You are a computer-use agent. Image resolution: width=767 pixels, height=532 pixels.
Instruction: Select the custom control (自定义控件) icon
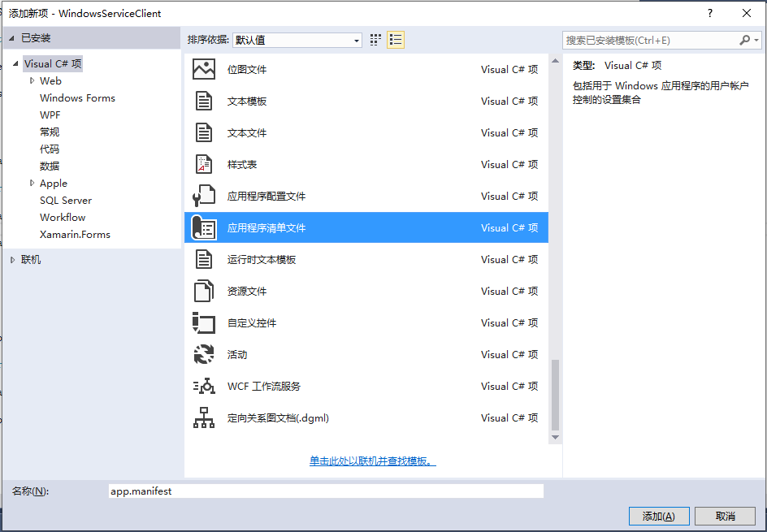pos(203,323)
